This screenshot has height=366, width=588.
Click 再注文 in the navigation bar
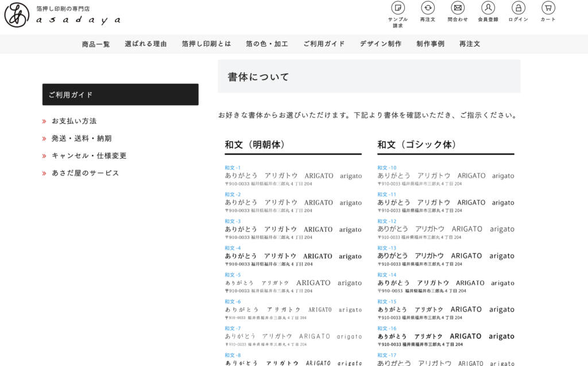(470, 44)
